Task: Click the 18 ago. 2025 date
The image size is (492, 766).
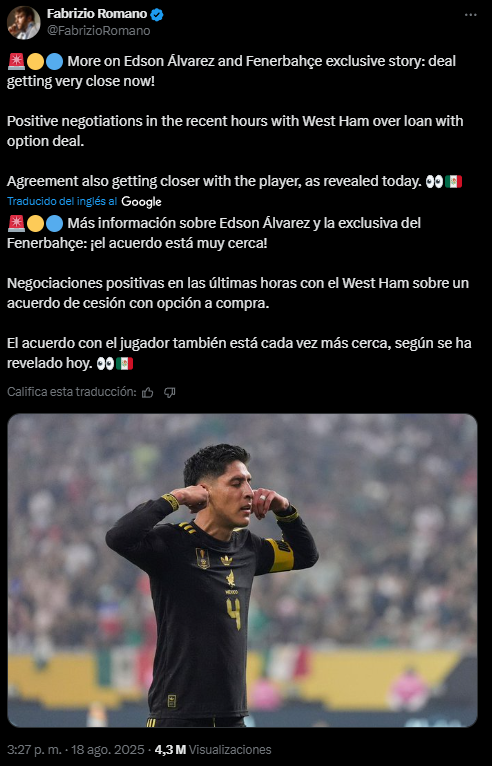Action: 108,749
